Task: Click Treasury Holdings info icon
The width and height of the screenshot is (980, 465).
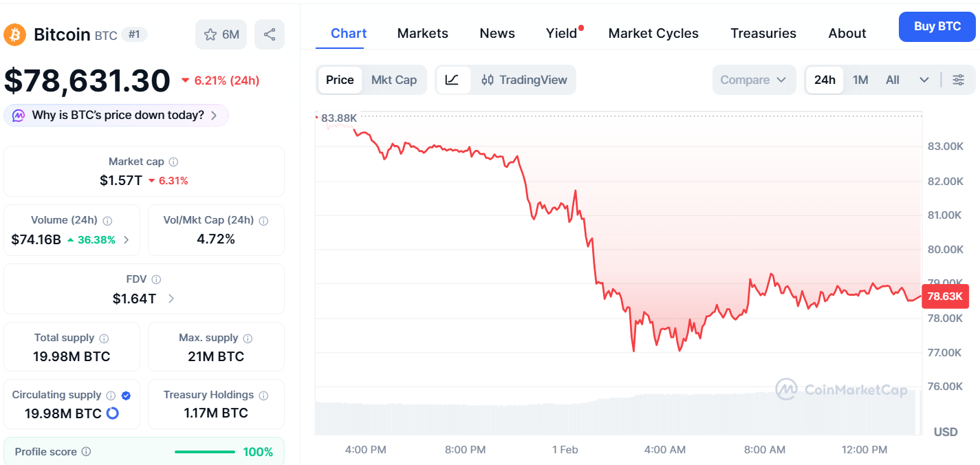Action: 263,396
